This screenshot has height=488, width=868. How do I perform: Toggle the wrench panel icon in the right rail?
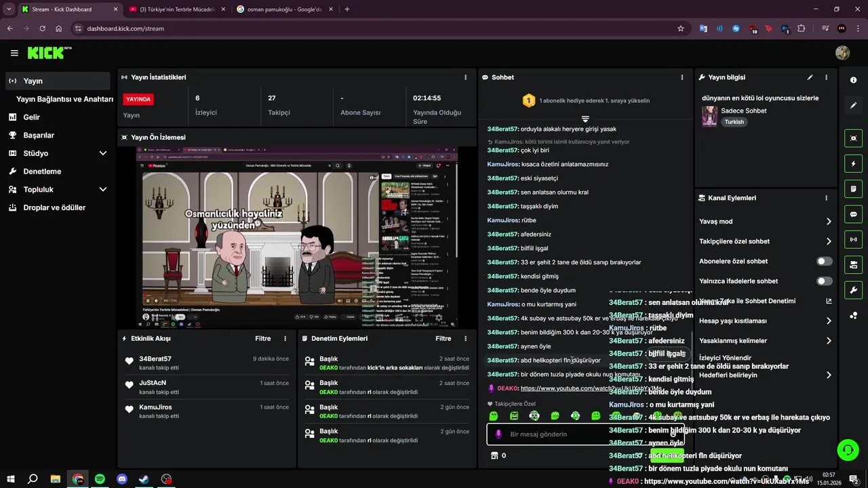[x=853, y=290]
